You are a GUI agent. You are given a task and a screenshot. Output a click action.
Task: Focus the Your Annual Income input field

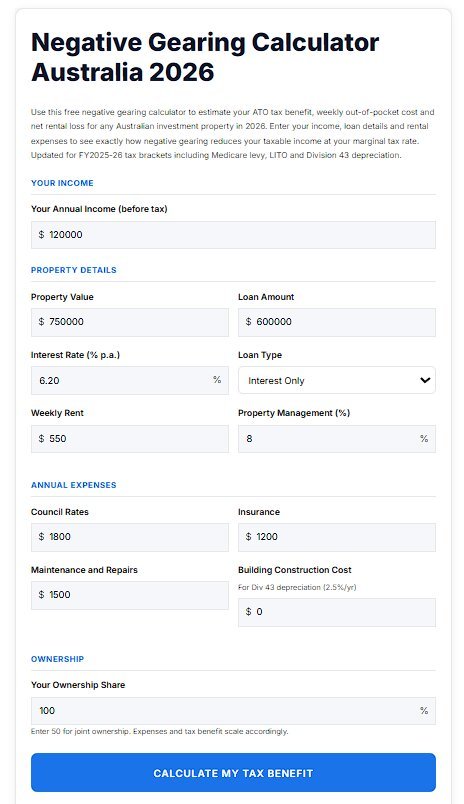pyautogui.click(x=233, y=235)
